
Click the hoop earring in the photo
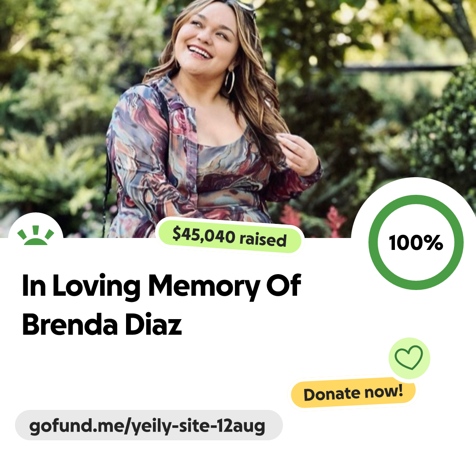coord(230,82)
